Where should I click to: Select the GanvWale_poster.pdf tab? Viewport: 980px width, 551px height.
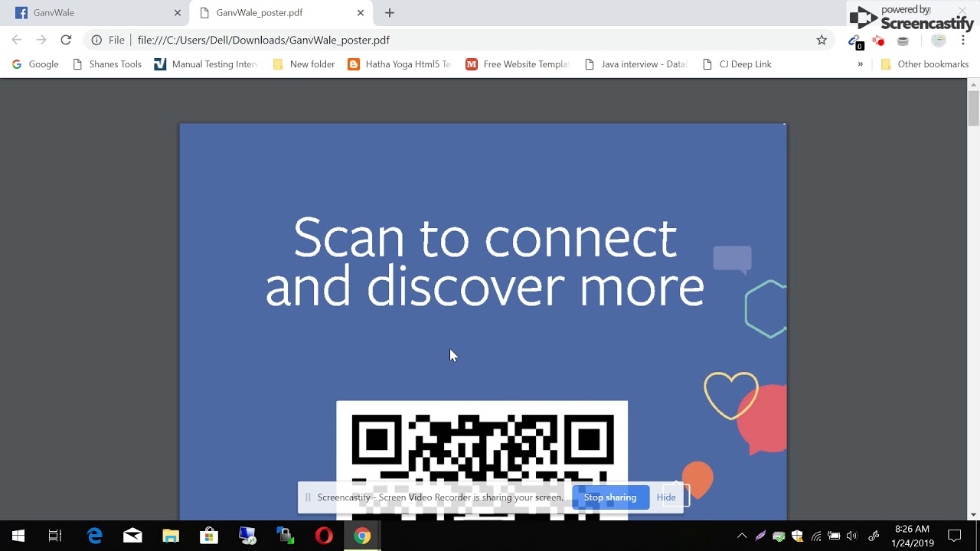281,13
